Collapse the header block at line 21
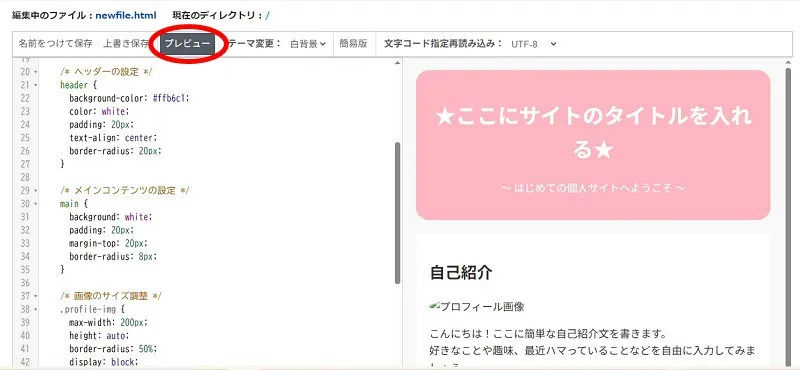This screenshot has height=370, width=800. pyautogui.click(x=35, y=85)
